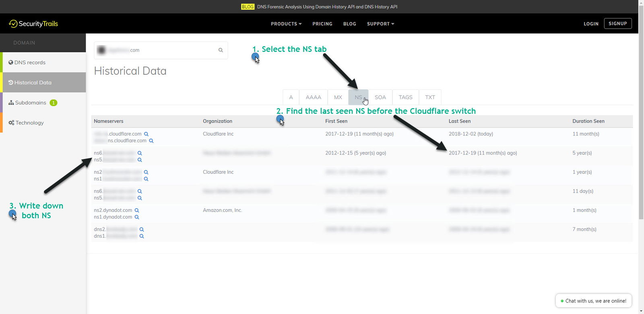Open Technology in the sidebar
This screenshot has width=644, height=314.
tap(43, 123)
